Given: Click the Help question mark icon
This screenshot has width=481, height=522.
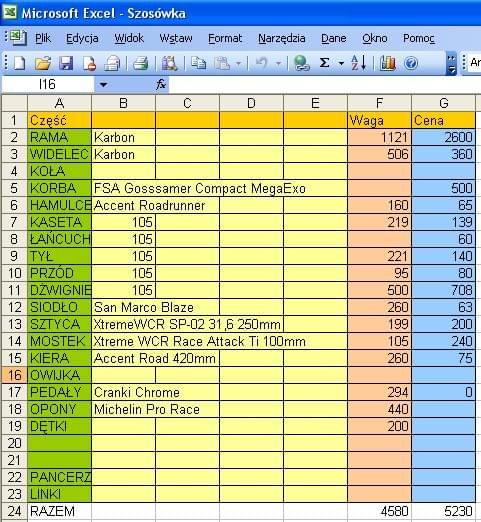Looking at the screenshot, I should [411, 63].
